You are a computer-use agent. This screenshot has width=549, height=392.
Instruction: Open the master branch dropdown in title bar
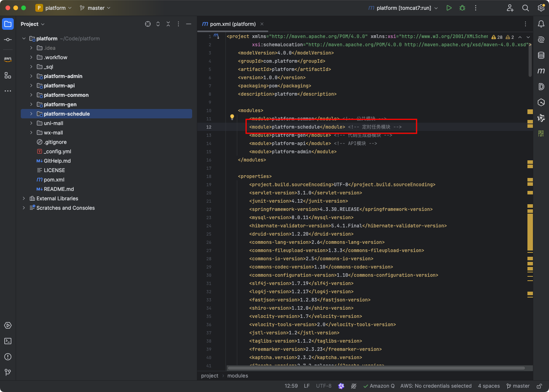(95, 8)
